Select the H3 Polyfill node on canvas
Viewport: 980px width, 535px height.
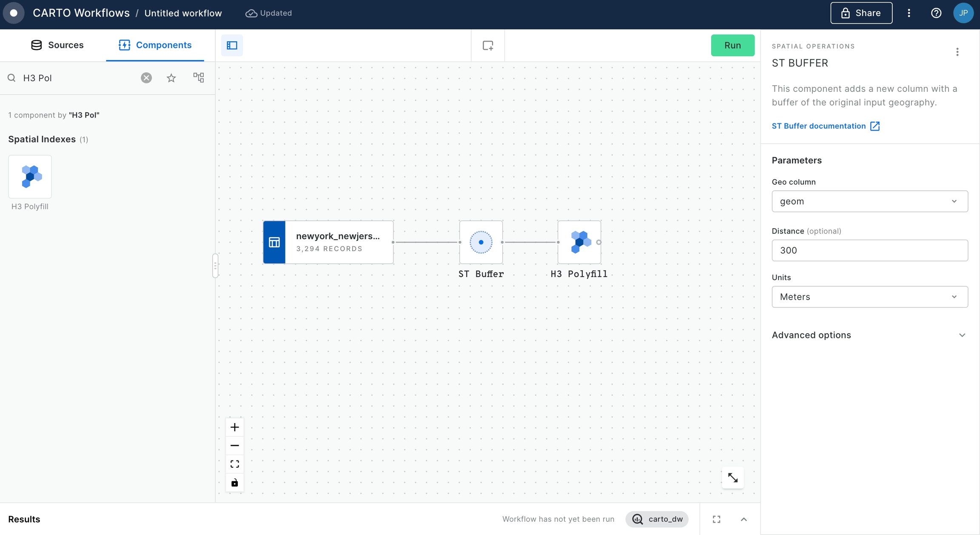[x=579, y=242]
